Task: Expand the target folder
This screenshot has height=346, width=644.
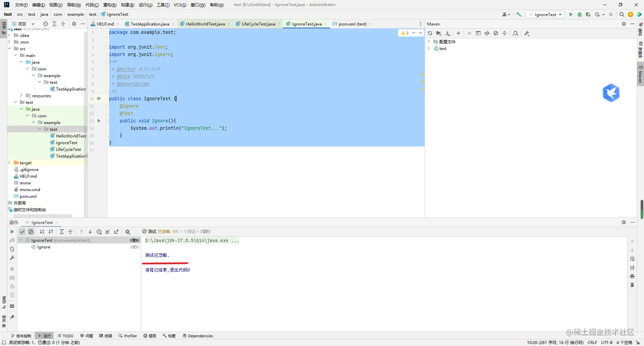Action: (9, 163)
